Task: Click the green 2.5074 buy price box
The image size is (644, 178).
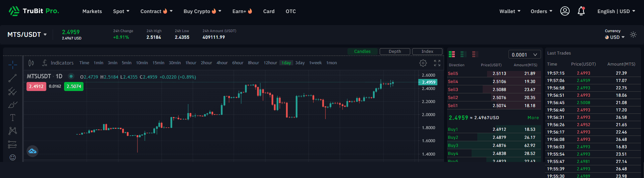Action: pyautogui.click(x=74, y=86)
